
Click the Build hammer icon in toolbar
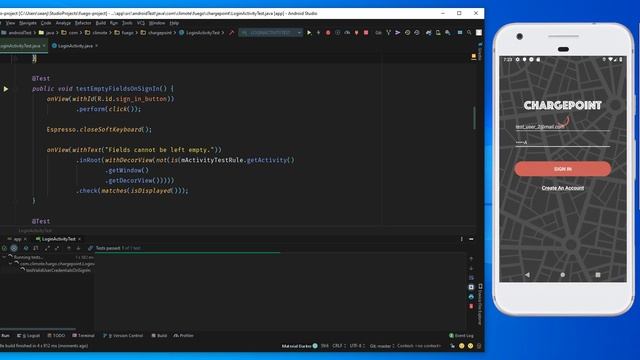coord(231,33)
